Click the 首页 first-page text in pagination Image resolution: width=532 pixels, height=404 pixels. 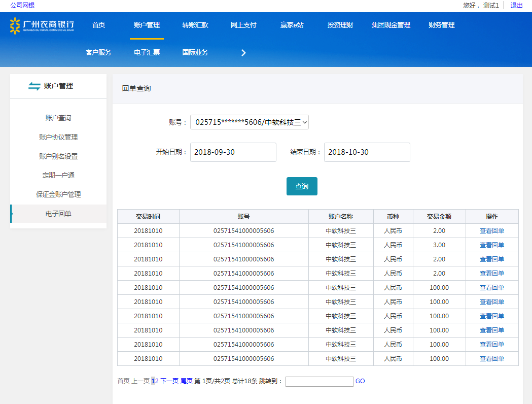click(x=124, y=381)
